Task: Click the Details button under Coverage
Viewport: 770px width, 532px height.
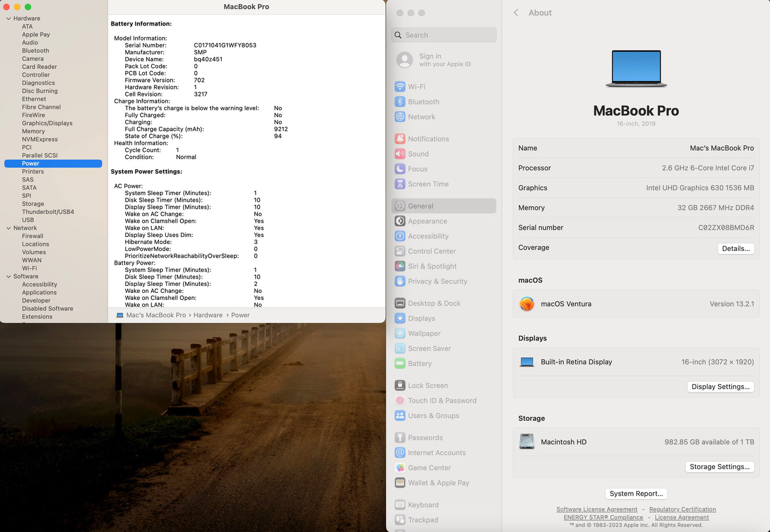Action: tap(736, 248)
